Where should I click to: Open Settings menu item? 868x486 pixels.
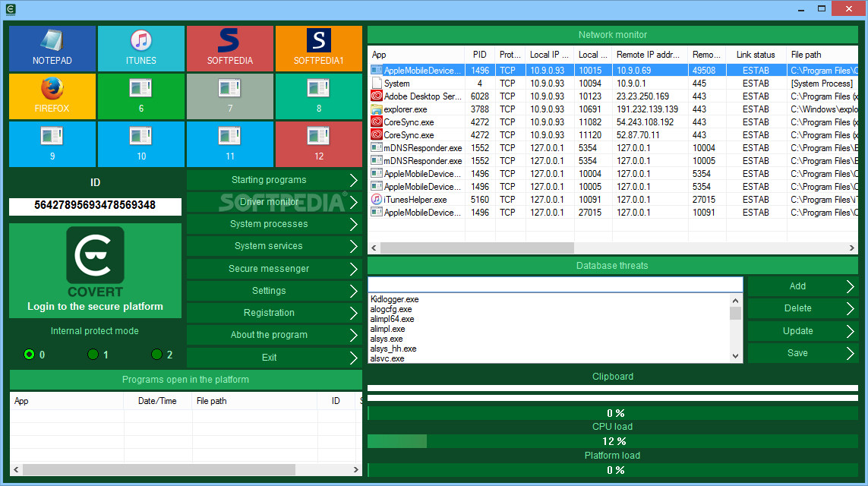pos(274,291)
